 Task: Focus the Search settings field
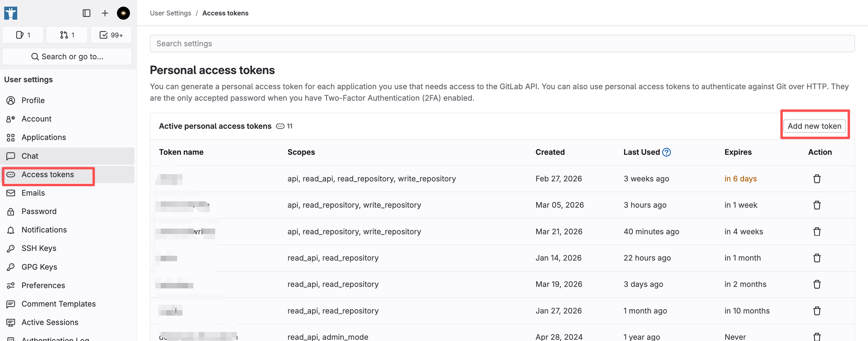coord(502,44)
